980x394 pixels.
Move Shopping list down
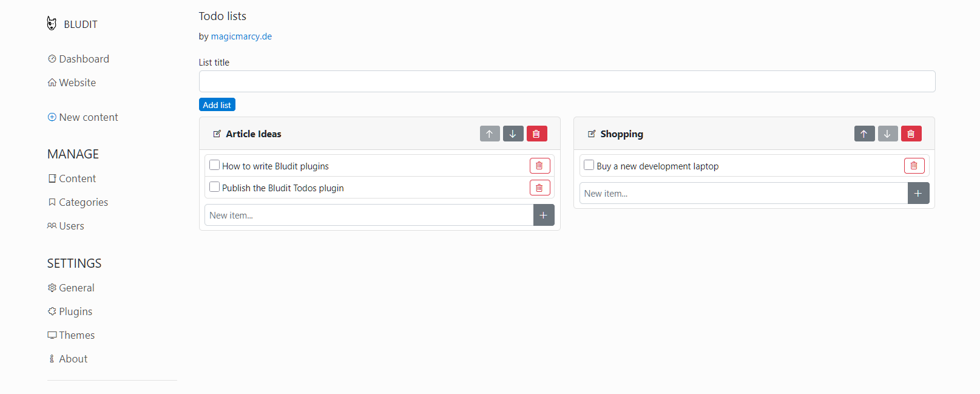point(888,134)
